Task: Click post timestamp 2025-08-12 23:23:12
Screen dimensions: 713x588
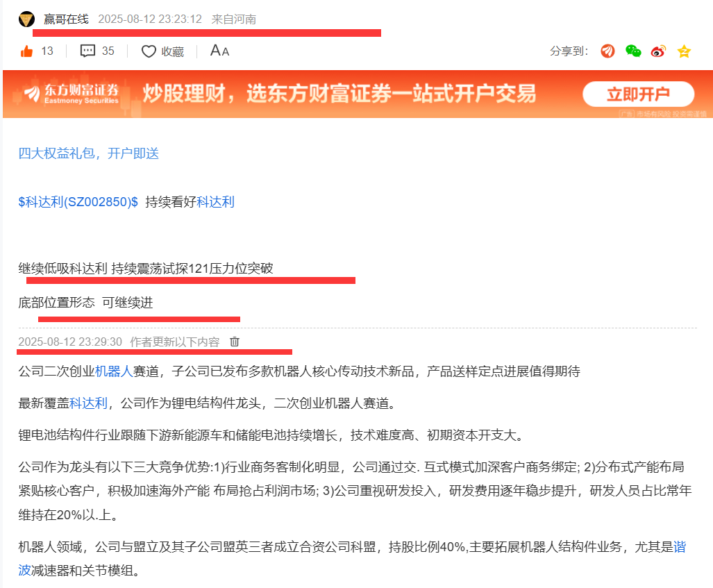Action: click(x=150, y=19)
